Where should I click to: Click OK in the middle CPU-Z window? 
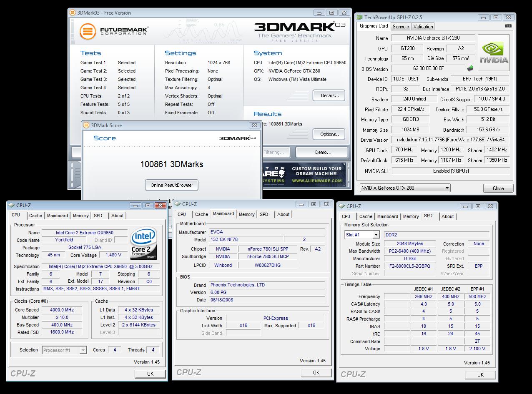point(316,373)
